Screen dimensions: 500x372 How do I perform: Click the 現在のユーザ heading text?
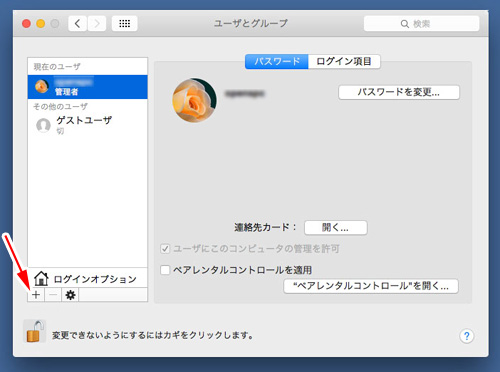[x=57, y=67]
